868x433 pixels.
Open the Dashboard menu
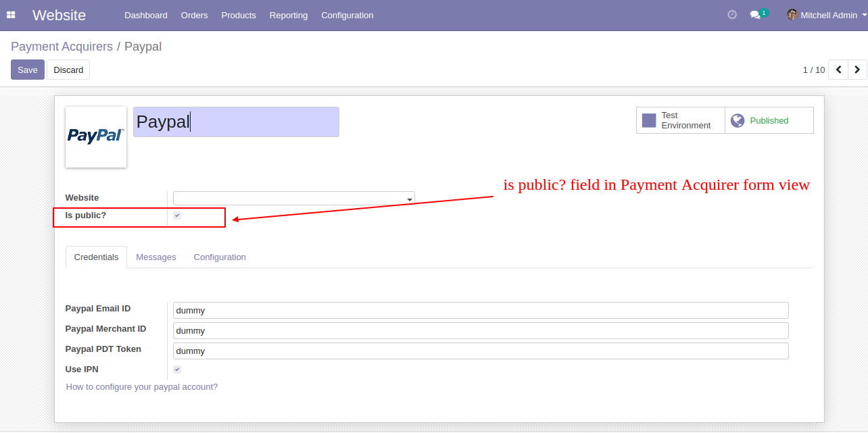click(146, 15)
